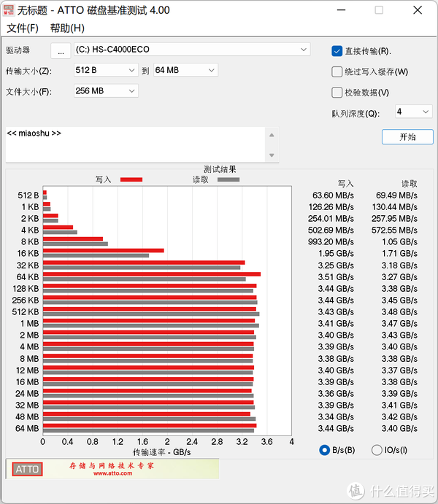Open the queue depth dropdown showing 4
438x504 pixels.
click(414, 112)
